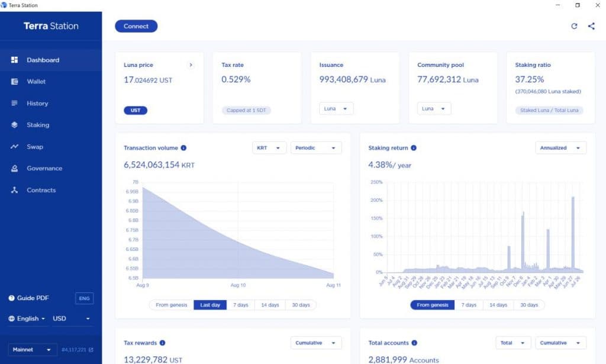Open the USD currency selector

coord(72,318)
